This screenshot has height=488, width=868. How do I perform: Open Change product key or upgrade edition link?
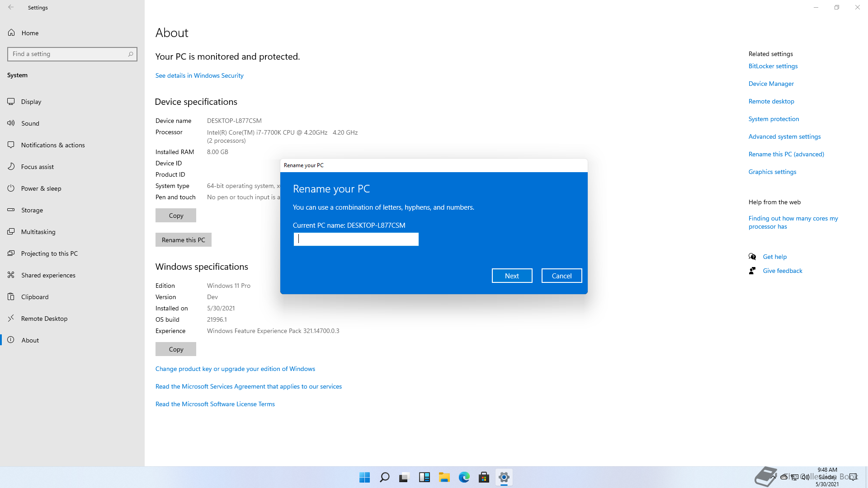tap(235, 369)
